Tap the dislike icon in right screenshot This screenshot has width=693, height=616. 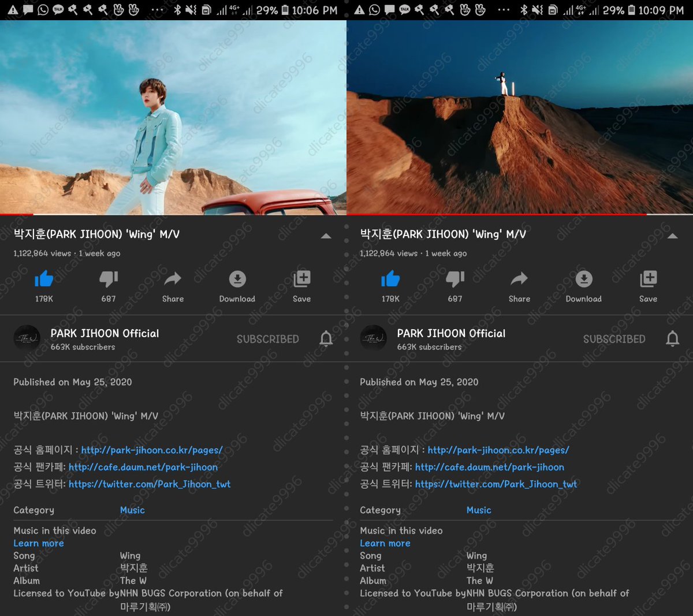(x=455, y=279)
